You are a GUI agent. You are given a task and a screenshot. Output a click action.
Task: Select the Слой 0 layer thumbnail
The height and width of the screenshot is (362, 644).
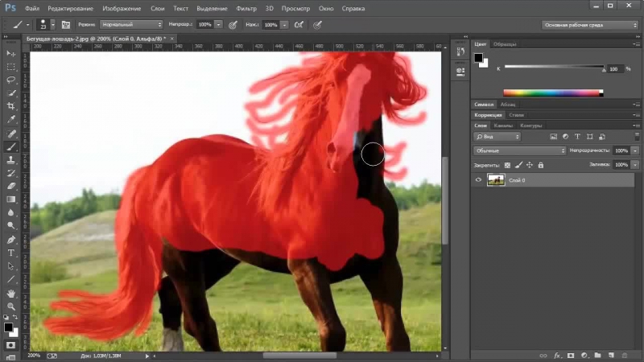pos(496,179)
